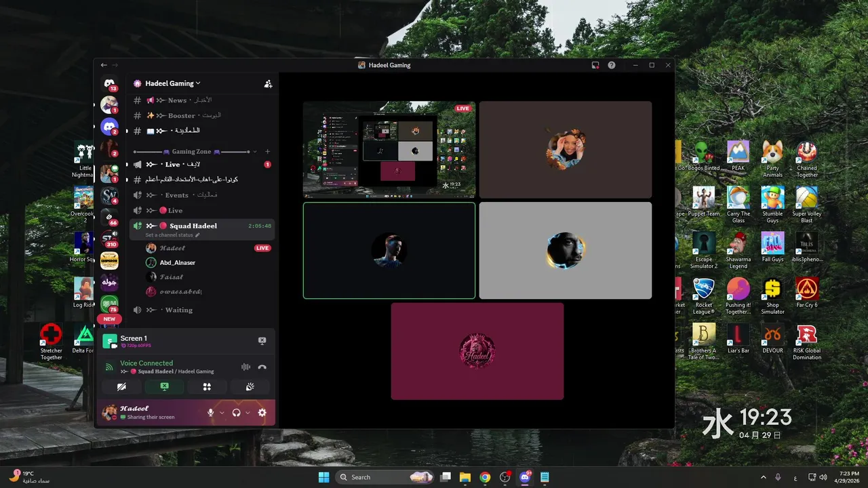This screenshot has width=868, height=488.
Task: Open Far Cry 6 desktop shortcut
Action: click(807, 292)
